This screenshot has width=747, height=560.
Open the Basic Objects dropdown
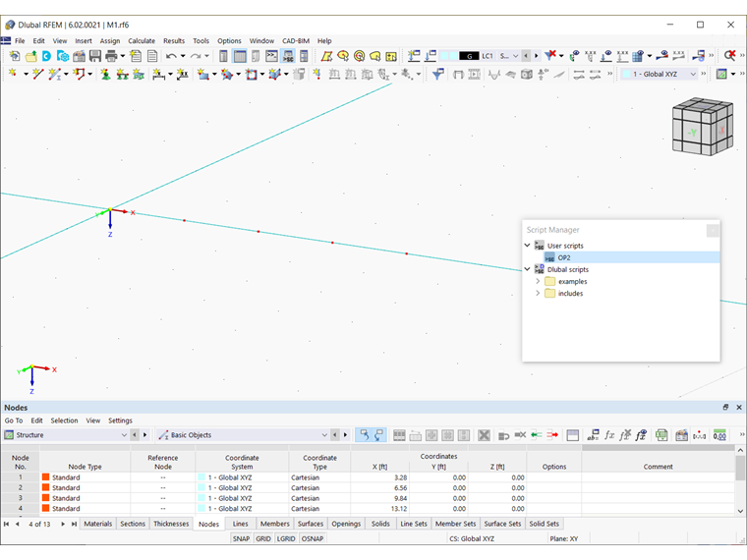tap(324, 435)
